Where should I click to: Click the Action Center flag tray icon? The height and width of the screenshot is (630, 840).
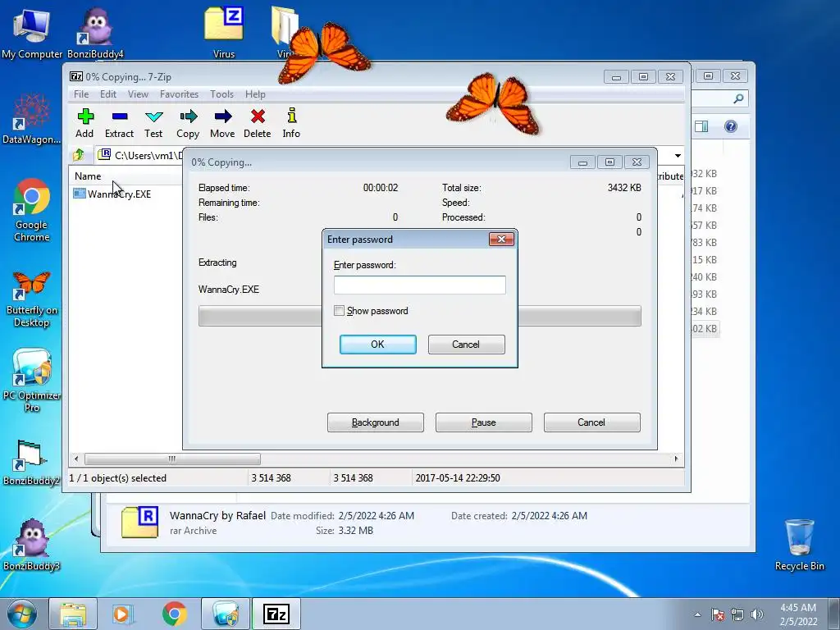point(718,614)
